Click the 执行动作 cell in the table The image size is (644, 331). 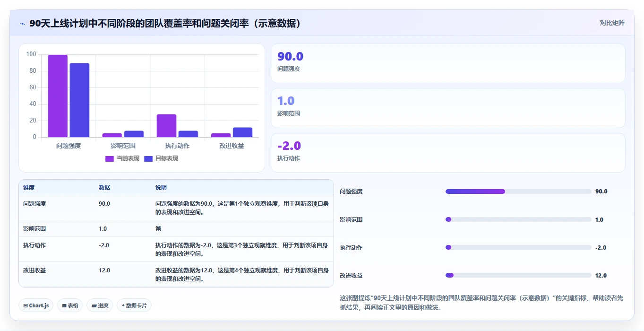pyautogui.click(x=34, y=245)
